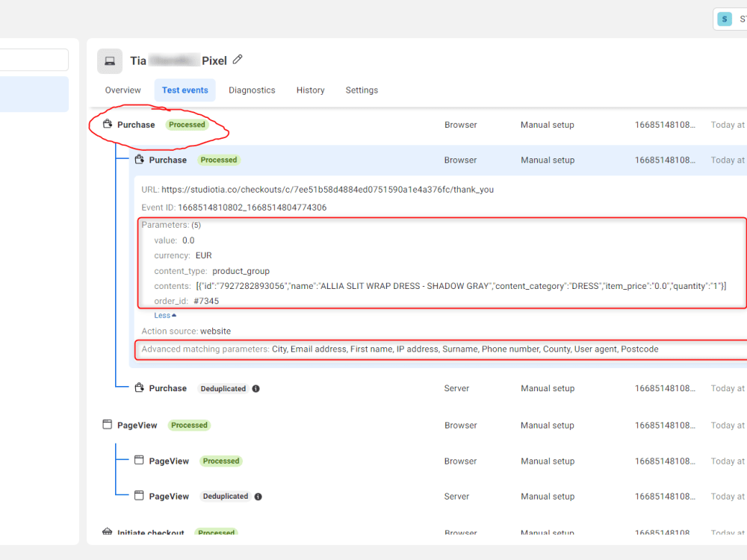
Task: Click the basket icon of Initiate checkout event
Action: [107, 531]
